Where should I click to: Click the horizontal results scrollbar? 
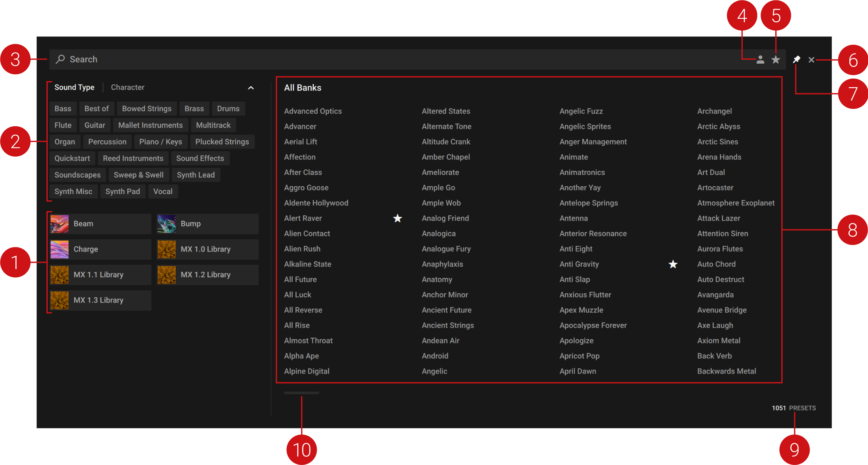(x=301, y=392)
